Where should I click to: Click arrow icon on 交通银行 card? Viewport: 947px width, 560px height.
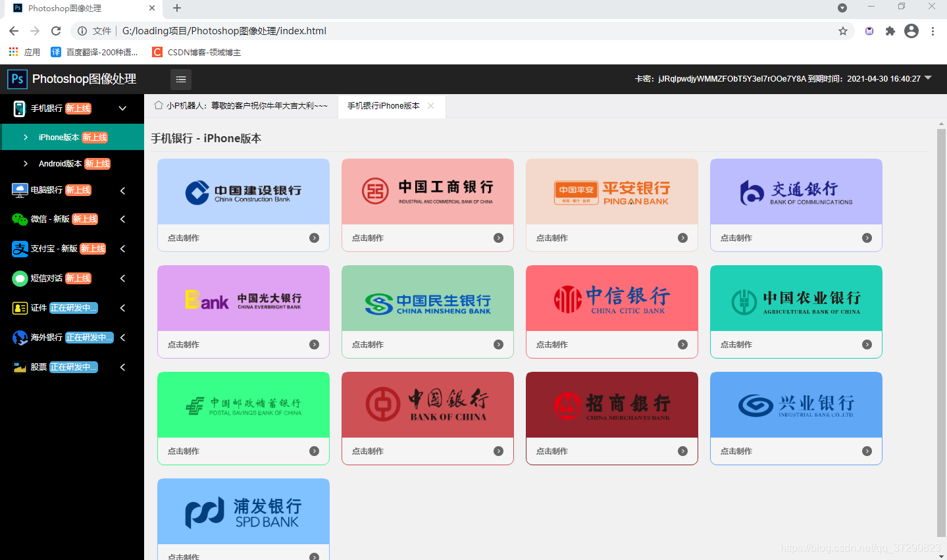[x=867, y=238]
